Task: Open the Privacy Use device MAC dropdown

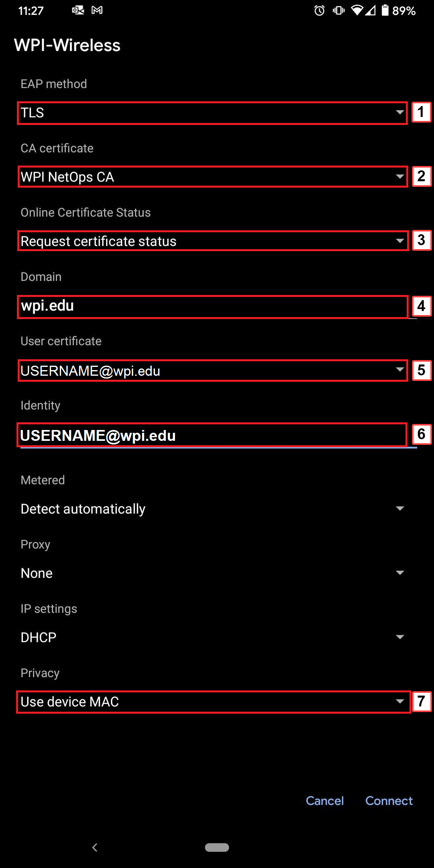Action: (213, 702)
